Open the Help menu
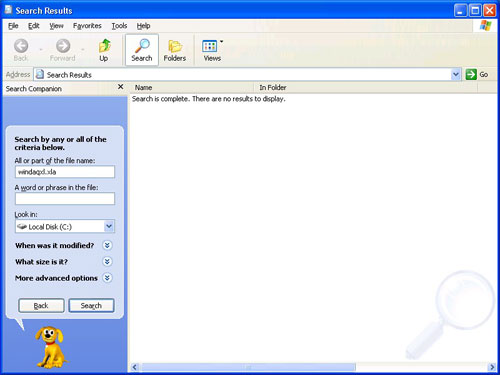 tap(143, 26)
